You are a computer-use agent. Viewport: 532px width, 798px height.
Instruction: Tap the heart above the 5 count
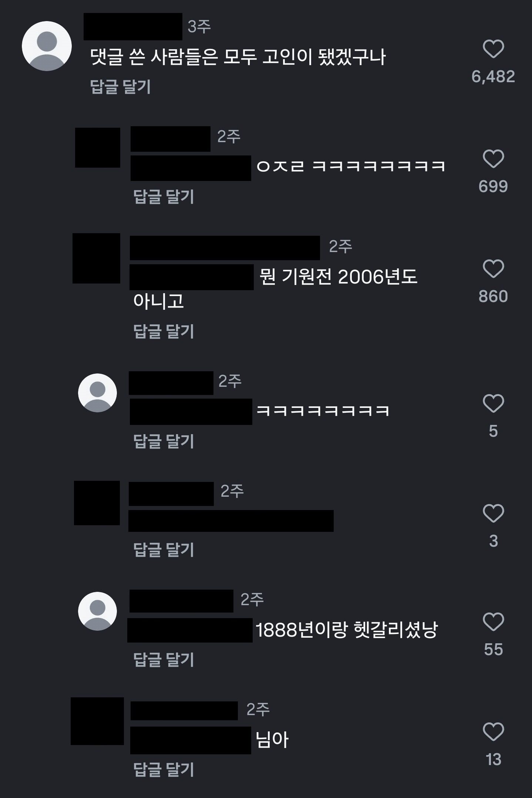pyautogui.click(x=493, y=403)
